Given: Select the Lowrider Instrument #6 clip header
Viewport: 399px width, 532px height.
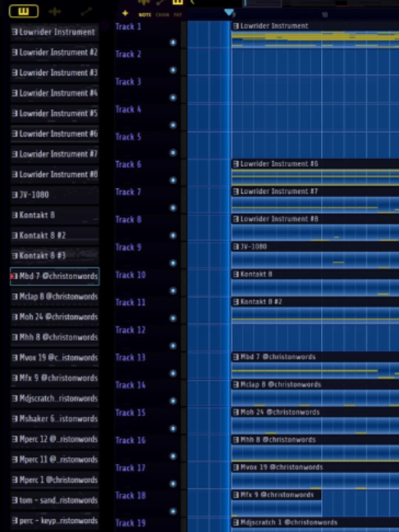Looking at the screenshot, I should click(315, 164).
